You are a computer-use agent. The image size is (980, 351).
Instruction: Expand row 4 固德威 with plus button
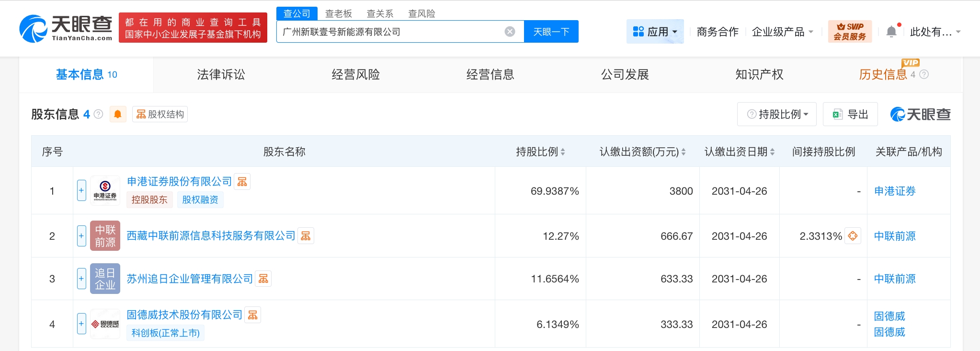coord(81,324)
